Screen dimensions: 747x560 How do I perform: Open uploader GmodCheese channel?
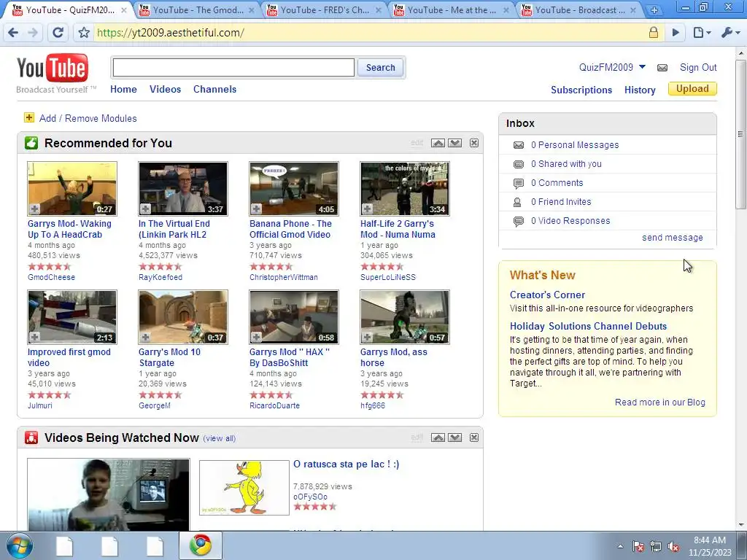pyautogui.click(x=51, y=277)
